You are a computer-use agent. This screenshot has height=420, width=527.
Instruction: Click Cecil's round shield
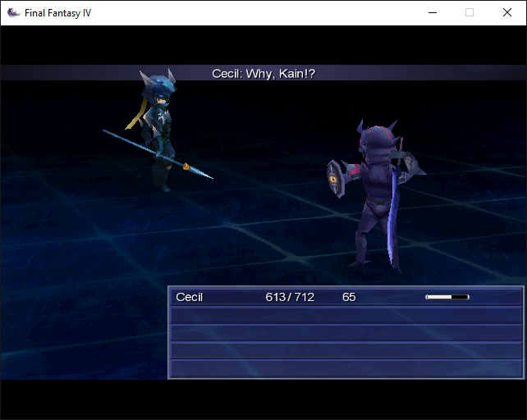(336, 179)
